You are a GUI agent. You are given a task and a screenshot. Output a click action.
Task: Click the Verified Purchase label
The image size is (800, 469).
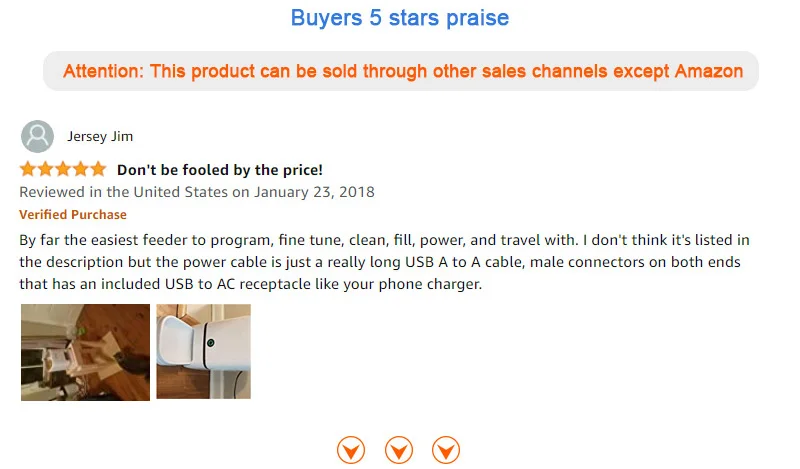pyautogui.click(x=73, y=215)
